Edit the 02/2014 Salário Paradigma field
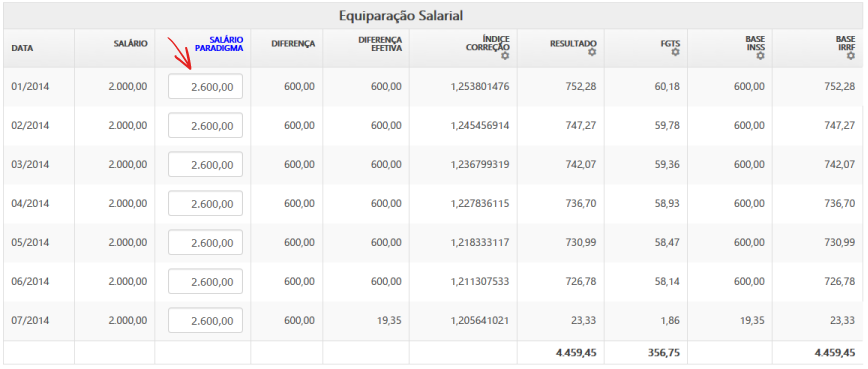Screen dimensions: 868x369 pyautogui.click(x=205, y=126)
